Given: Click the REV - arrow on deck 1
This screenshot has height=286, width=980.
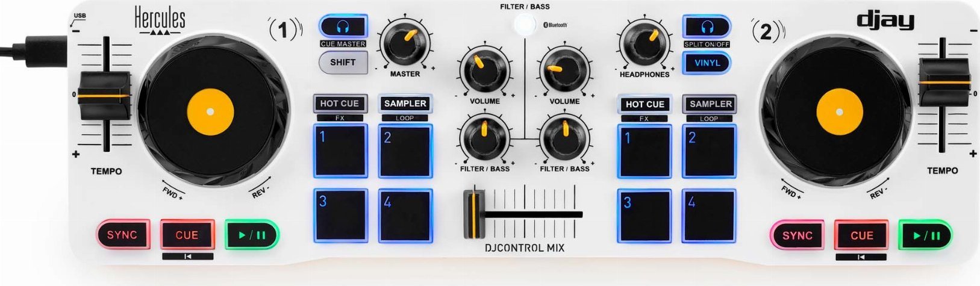Looking at the screenshot, I should pos(260,188).
